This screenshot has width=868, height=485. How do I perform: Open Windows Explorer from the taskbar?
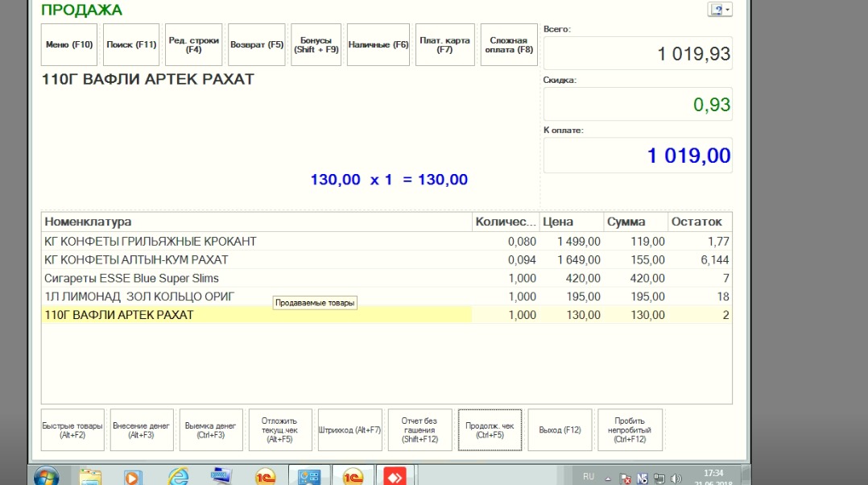point(90,476)
